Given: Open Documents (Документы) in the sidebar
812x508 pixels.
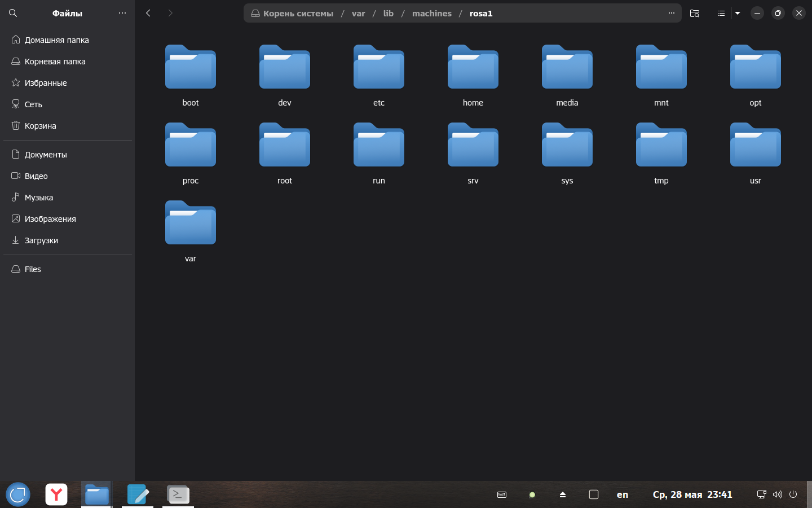Looking at the screenshot, I should 46,155.
